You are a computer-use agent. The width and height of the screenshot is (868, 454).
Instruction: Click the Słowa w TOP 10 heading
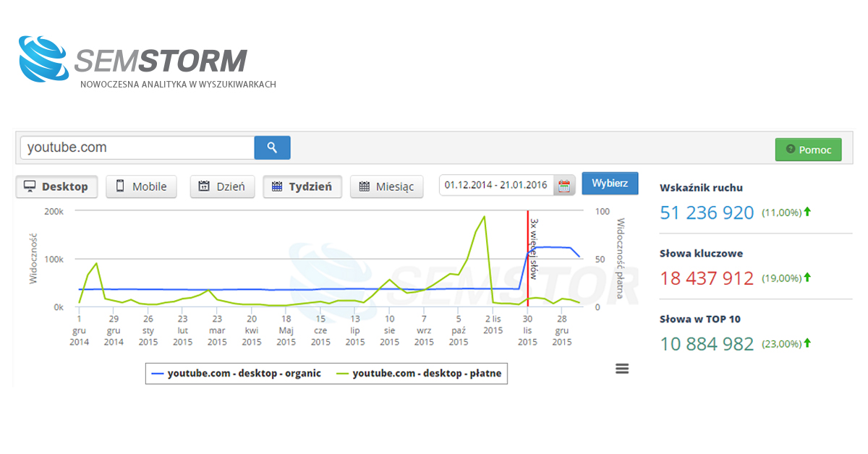(700, 319)
